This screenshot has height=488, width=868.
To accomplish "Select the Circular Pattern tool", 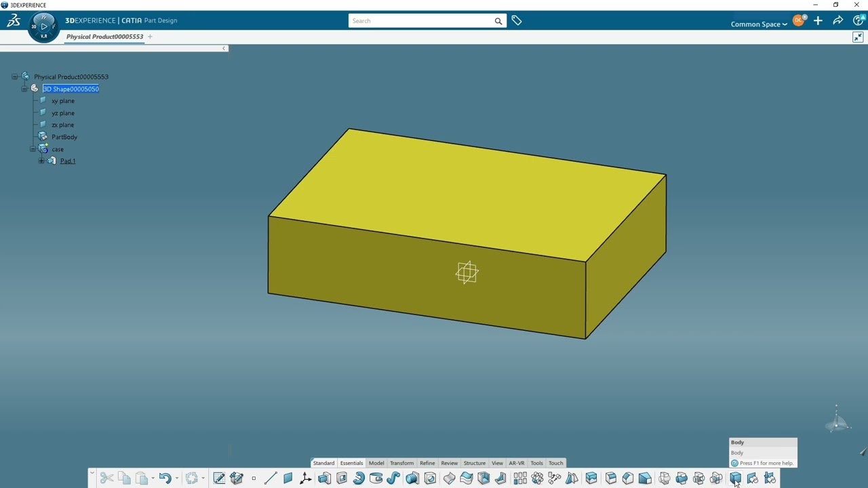I will click(537, 479).
